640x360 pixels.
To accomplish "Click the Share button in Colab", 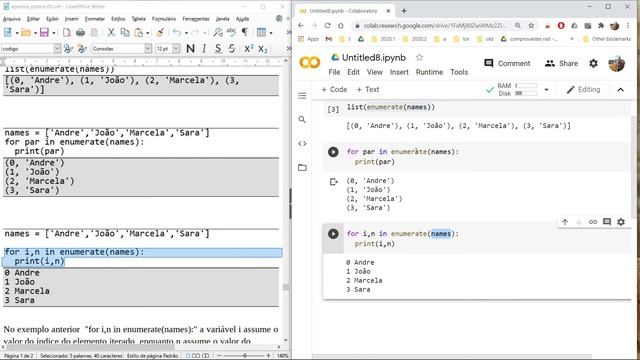I will click(x=561, y=63).
